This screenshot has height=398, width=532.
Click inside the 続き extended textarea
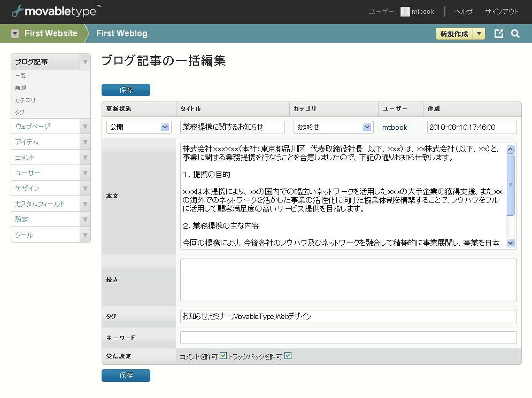[349, 280]
